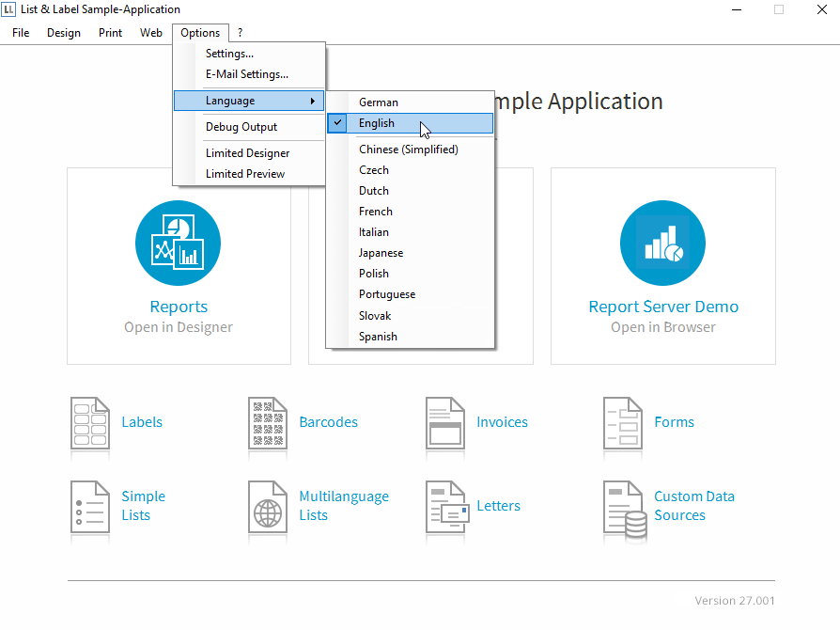Click the Simple Lists document icon
Image resolution: width=840 pixels, height=630 pixels.
tap(90, 507)
